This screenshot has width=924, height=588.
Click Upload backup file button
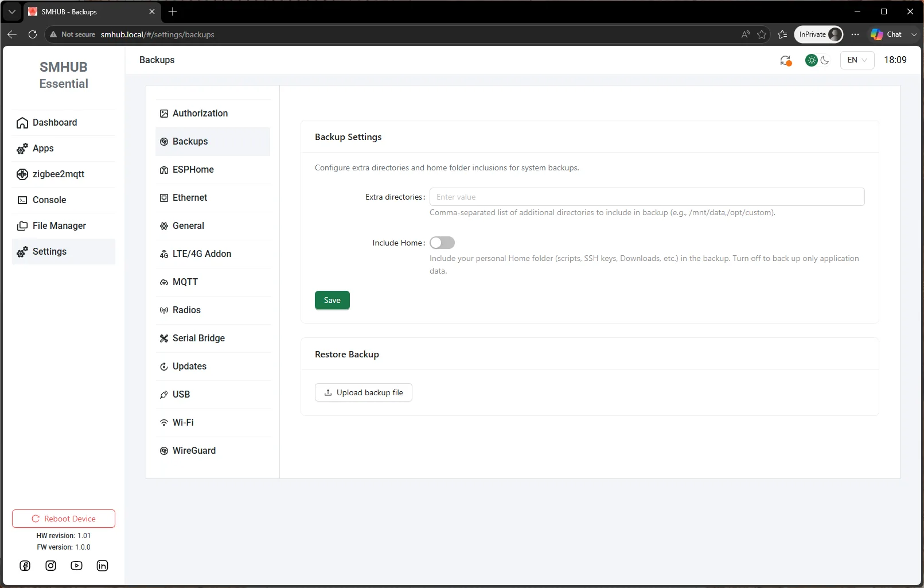point(364,392)
